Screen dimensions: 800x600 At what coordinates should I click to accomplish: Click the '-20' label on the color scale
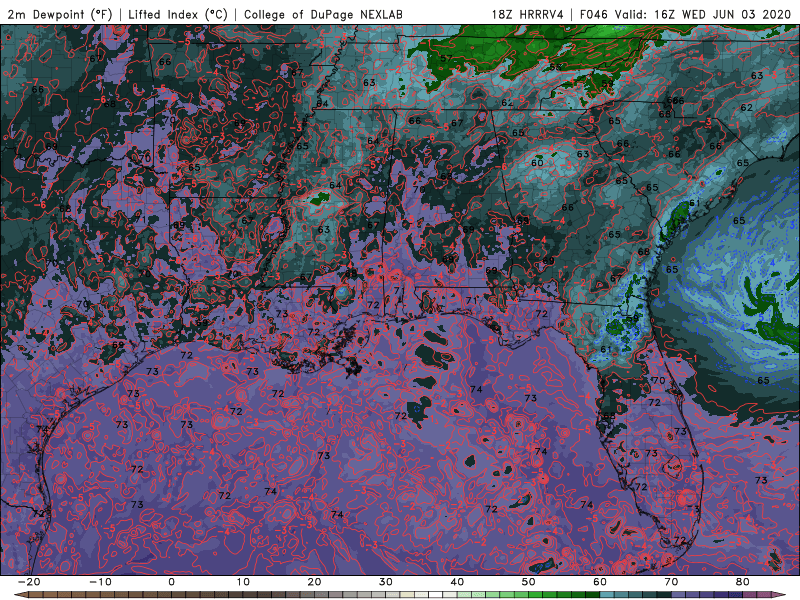(x=29, y=582)
